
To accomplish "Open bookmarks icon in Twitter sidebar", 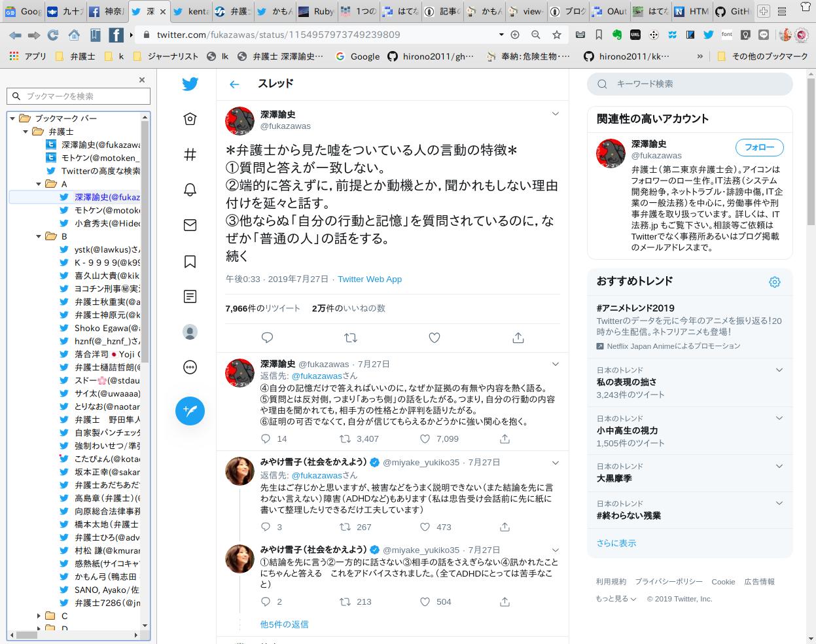I will coord(190,261).
